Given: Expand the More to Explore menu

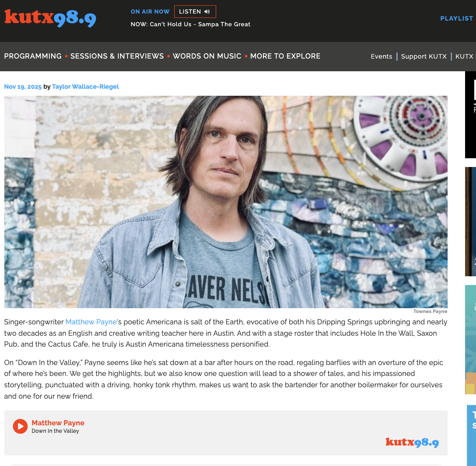Looking at the screenshot, I should tap(285, 56).
